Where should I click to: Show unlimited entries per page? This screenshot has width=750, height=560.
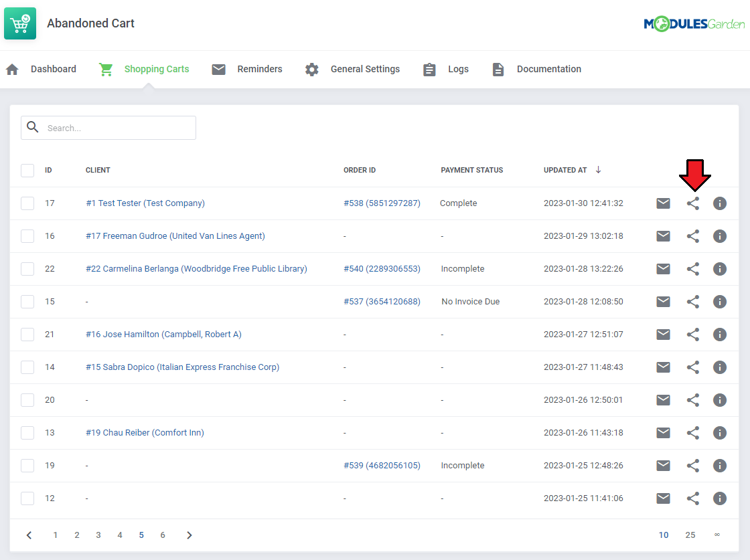click(x=717, y=535)
